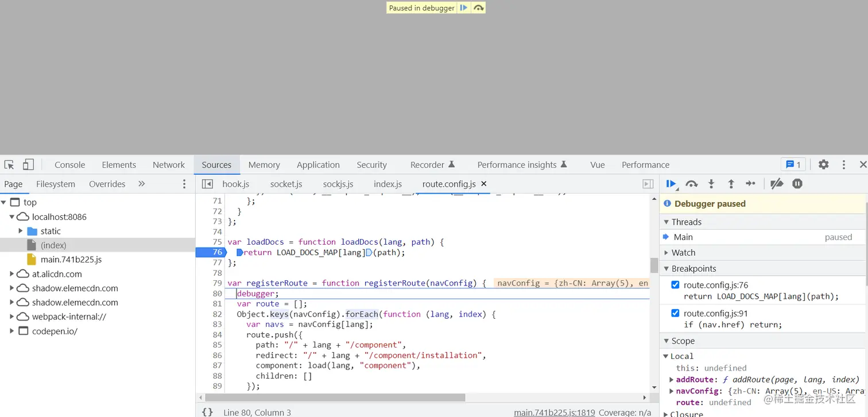
Task: Show more navigator tabs
Action: tap(142, 184)
